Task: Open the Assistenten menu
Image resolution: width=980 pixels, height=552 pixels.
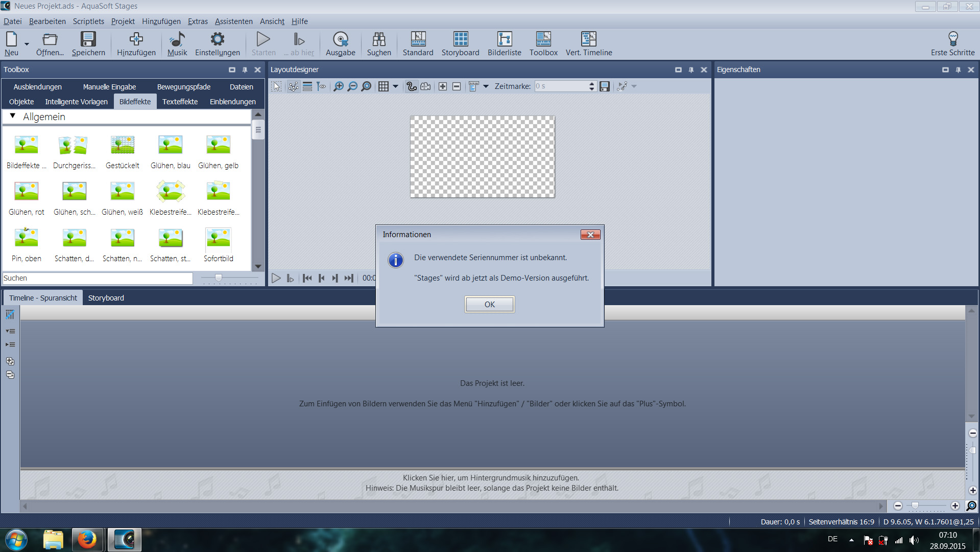Action: [x=233, y=21]
